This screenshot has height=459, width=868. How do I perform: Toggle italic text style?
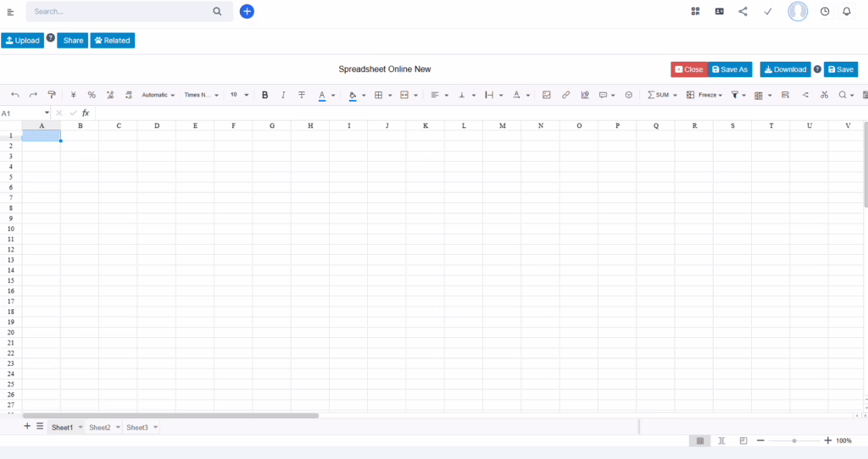283,95
